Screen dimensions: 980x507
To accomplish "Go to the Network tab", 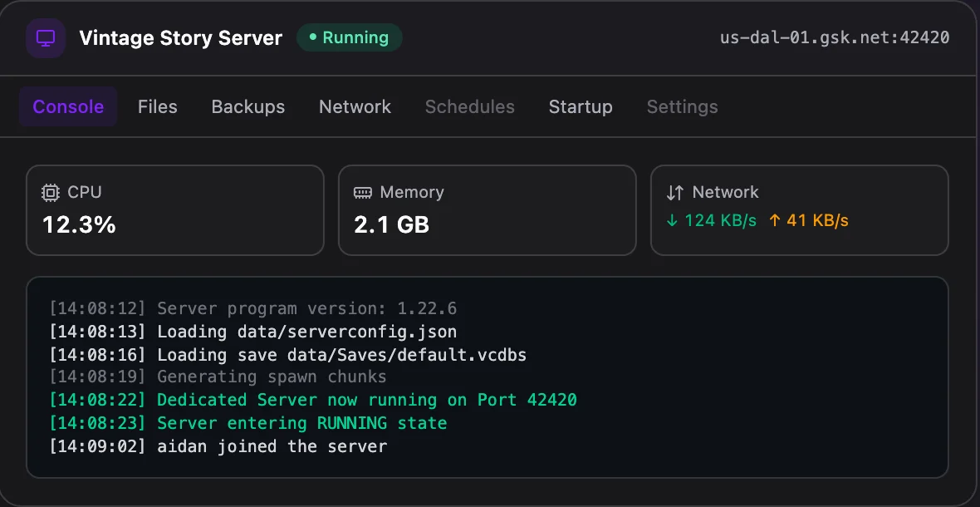I will click(x=355, y=107).
